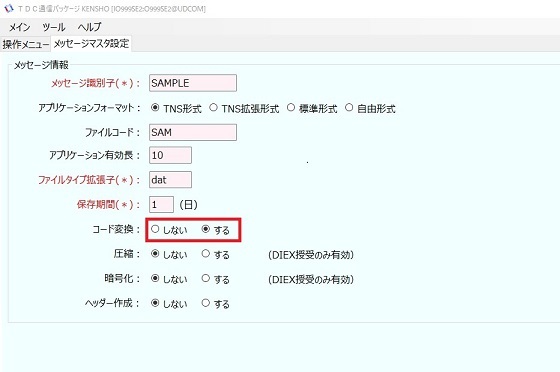
Task: Focus the アプリケーション有効長 field showing 10
Action: [170, 155]
